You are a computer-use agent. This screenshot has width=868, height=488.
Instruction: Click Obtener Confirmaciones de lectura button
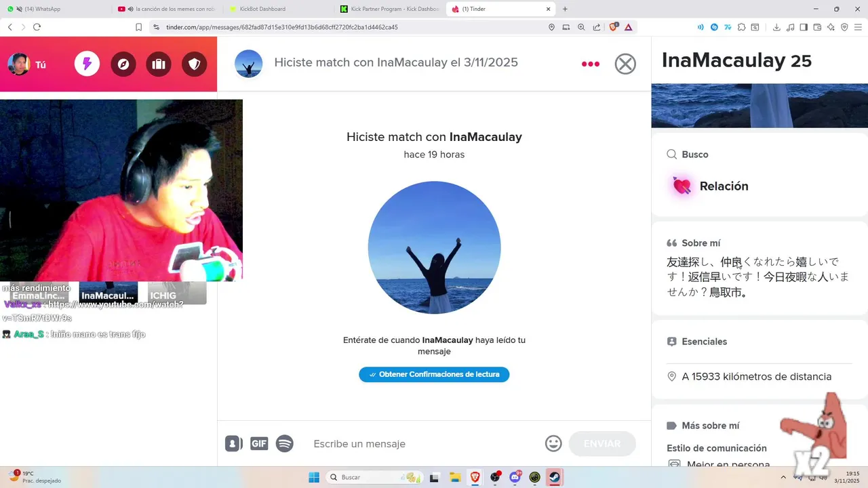[434, 374]
